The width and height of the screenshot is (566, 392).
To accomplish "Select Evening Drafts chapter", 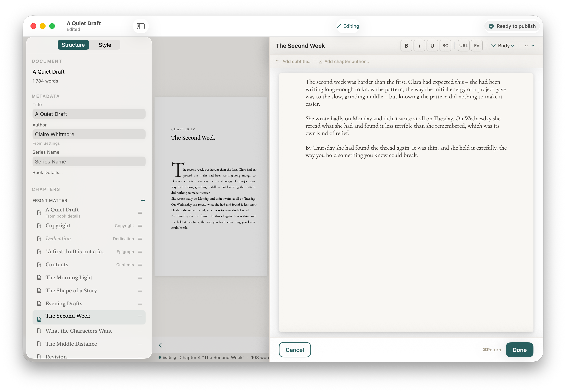I will point(89,304).
